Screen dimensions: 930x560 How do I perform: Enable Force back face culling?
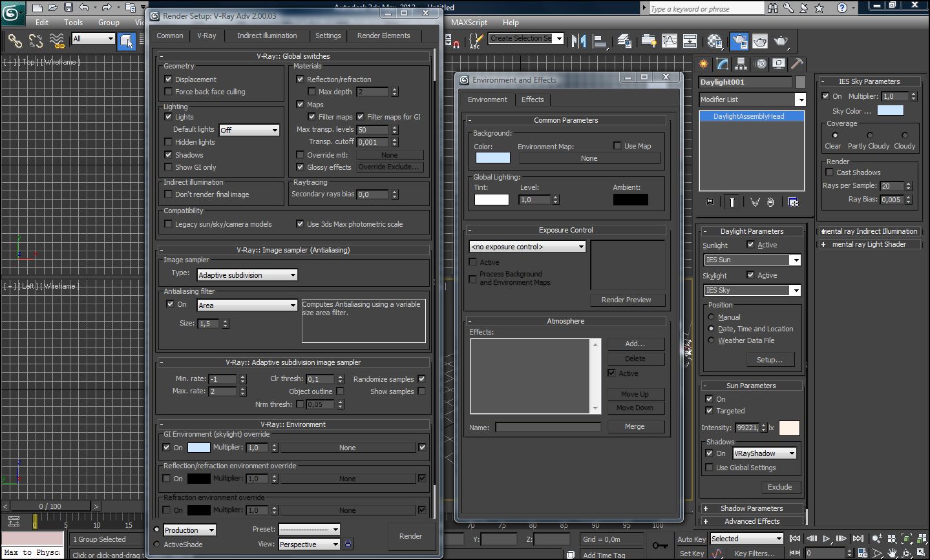point(168,92)
